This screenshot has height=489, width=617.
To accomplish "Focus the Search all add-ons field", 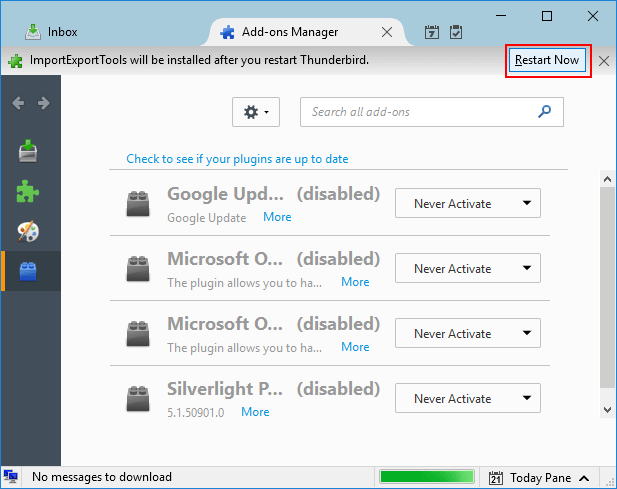I will tap(432, 112).
